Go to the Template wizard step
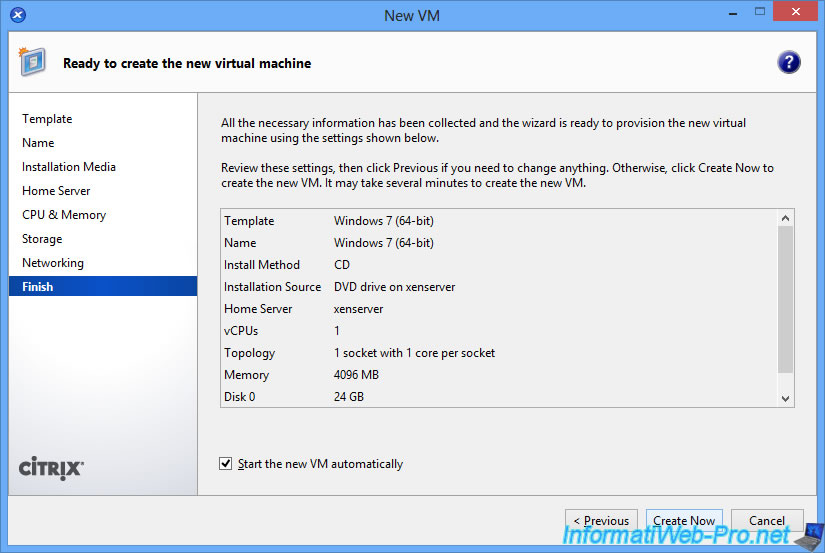 pos(47,119)
